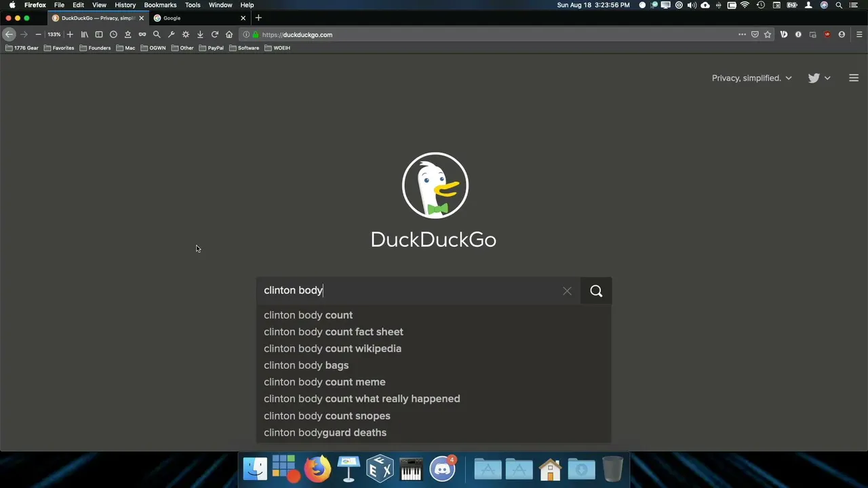Image resolution: width=868 pixels, height=488 pixels.
Task: Open History clock icon in toolbar
Action: pos(113,35)
